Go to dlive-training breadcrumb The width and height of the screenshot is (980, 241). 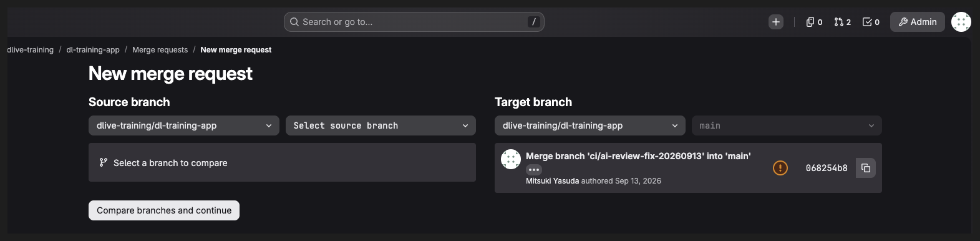tap(30, 50)
